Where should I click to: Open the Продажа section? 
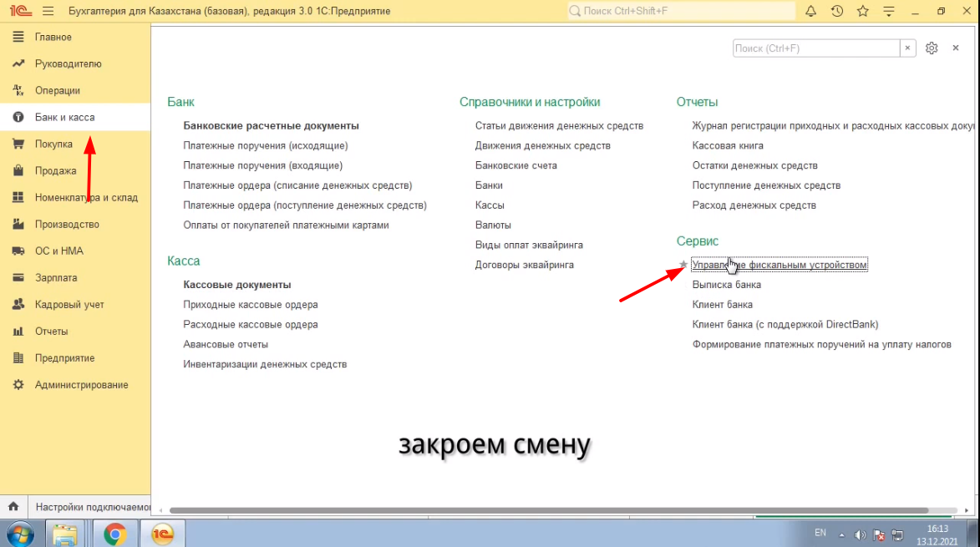(x=56, y=171)
